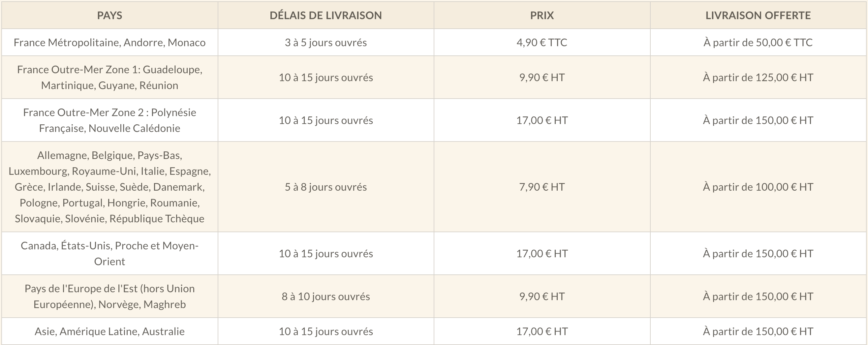Click À partir de 100,00 € HT cell
This screenshot has width=868, height=345.
[x=758, y=187]
